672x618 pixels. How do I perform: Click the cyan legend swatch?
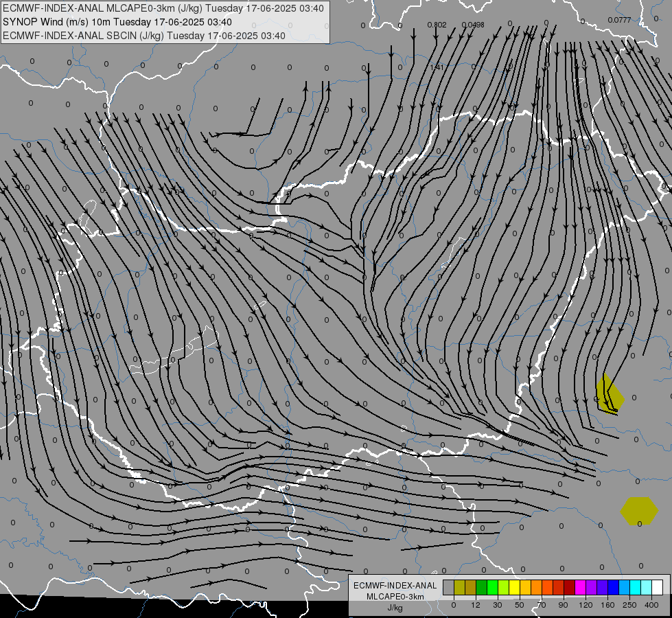tap(635, 588)
